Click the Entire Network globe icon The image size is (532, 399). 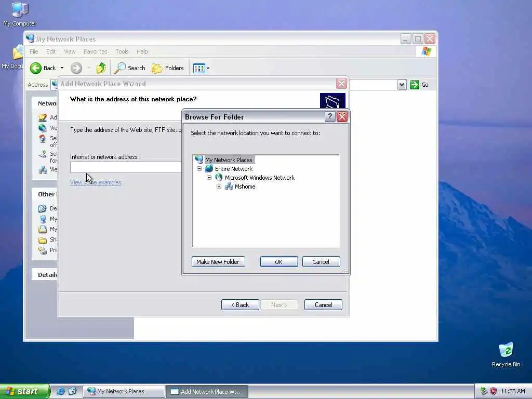[209, 169]
